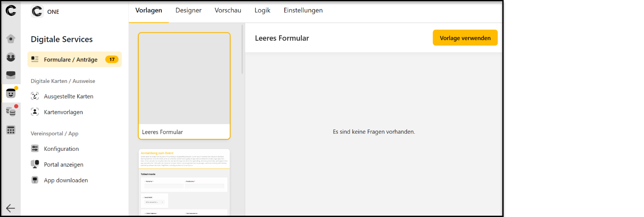Select the smiley digital services rail icon
The height and width of the screenshot is (217, 644).
pyautogui.click(x=11, y=93)
